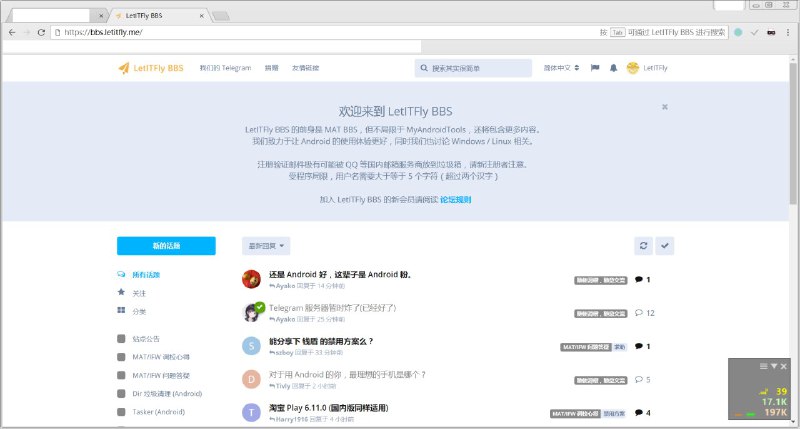Click the down-triangle icon on the network monitor widget

point(774,366)
